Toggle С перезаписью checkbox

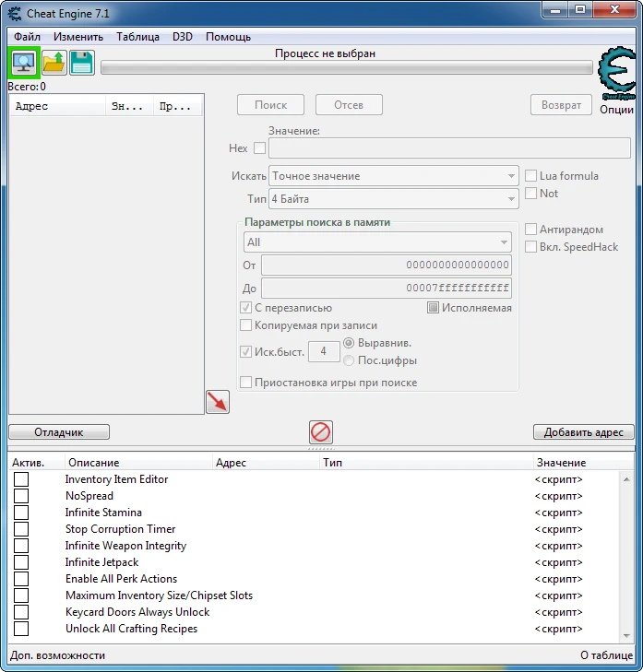pos(245,308)
